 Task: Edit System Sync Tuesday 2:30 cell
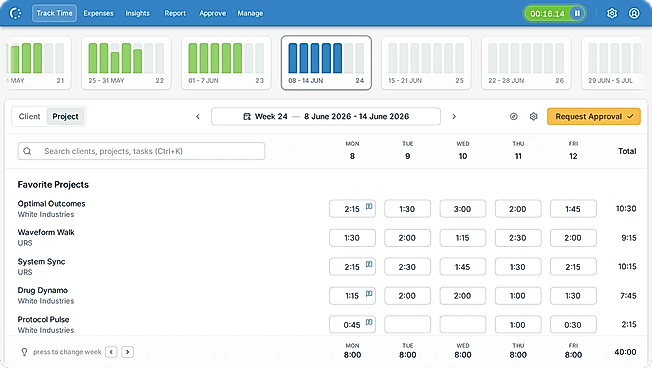pyautogui.click(x=407, y=267)
